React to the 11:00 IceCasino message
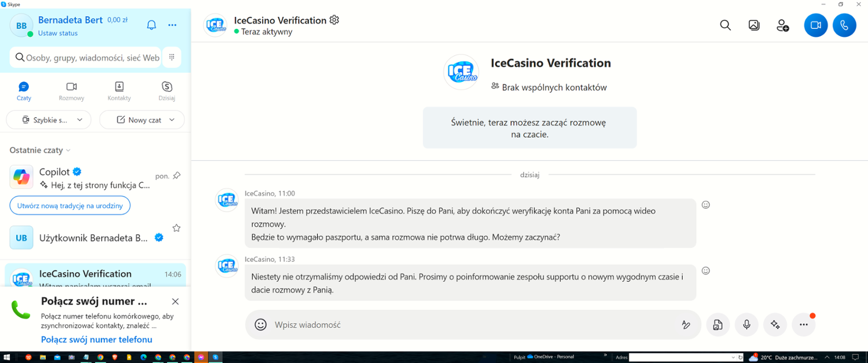This screenshot has width=868, height=363. click(x=705, y=205)
